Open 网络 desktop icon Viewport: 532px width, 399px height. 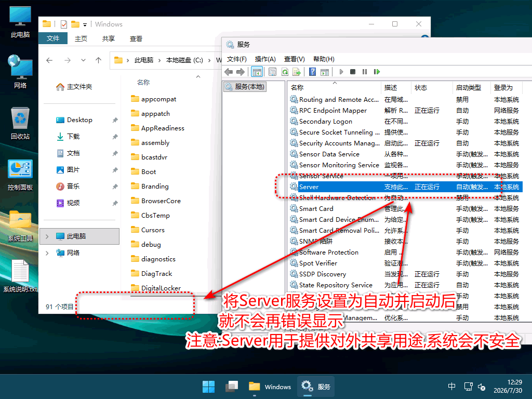20,72
